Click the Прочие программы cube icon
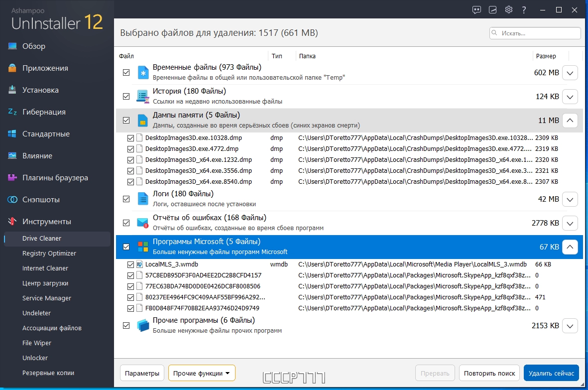Screen dimensions: 588x390 click(x=143, y=325)
